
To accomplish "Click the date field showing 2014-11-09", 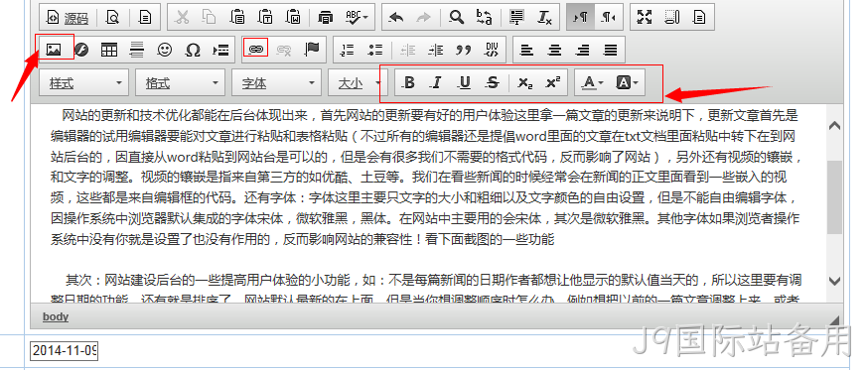I will tap(64, 350).
